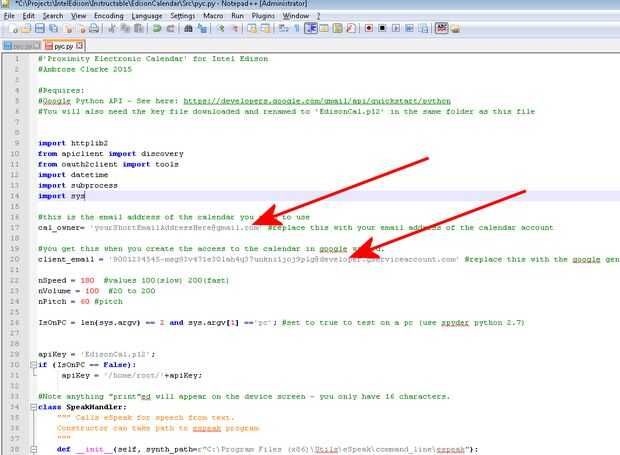Paste clipboard using the toolbar Paste icon
Viewport: 620px width, 455px height.
(x=139, y=28)
